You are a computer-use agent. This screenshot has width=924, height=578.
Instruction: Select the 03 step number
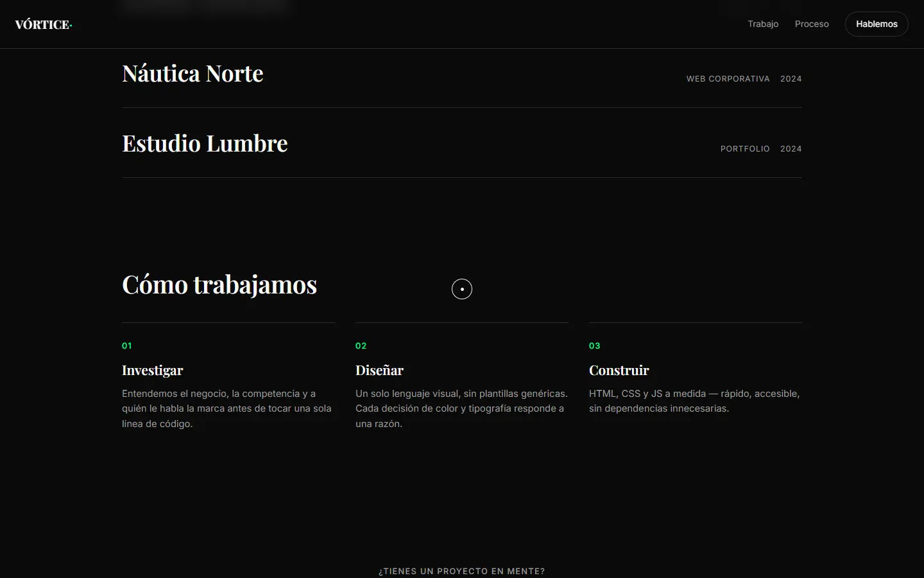595,346
